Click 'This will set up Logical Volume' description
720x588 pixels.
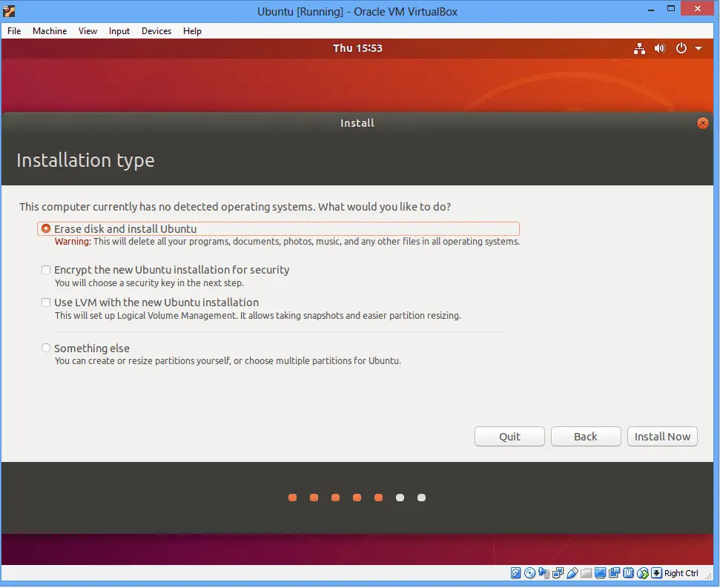click(x=257, y=315)
